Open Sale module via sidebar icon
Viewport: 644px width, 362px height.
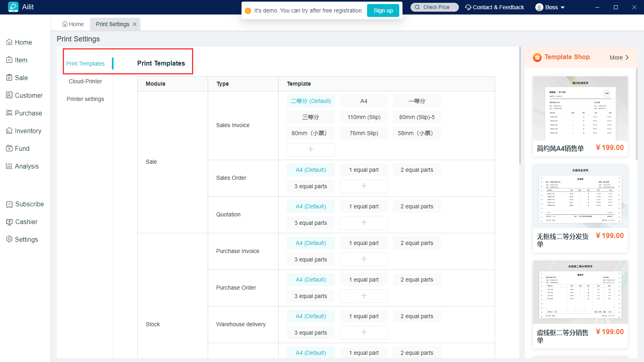pos(9,78)
